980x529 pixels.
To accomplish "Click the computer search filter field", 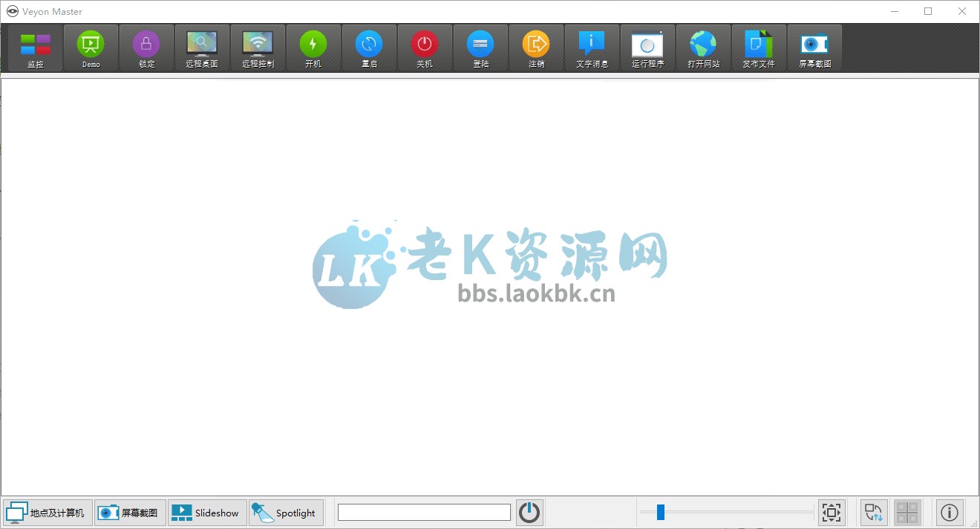I will pyautogui.click(x=424, y=513).
